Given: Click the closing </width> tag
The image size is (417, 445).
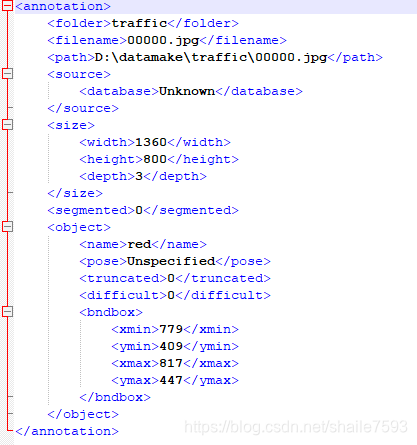Looking at the screenshot, I should click(199, 142).
